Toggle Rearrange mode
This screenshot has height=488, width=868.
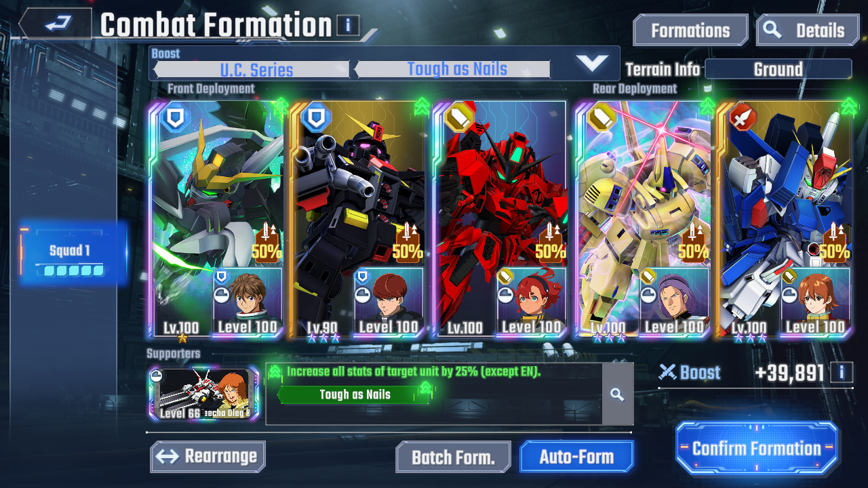[x=208, y=457]
